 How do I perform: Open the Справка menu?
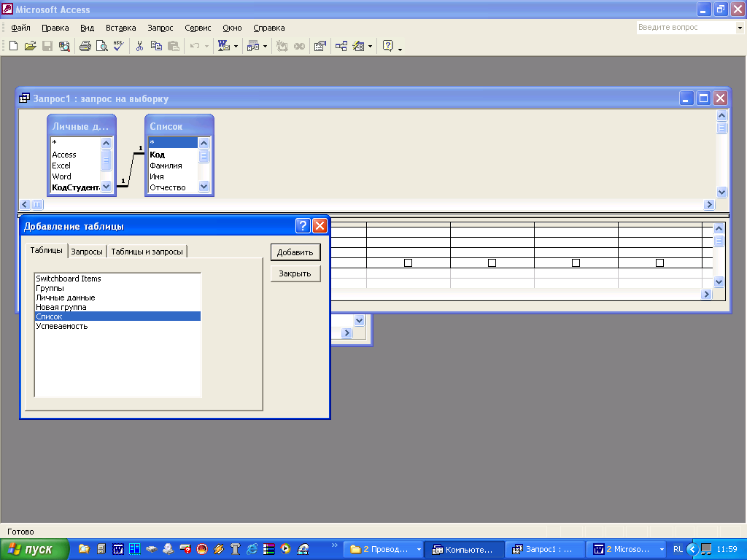pos(268,28)
